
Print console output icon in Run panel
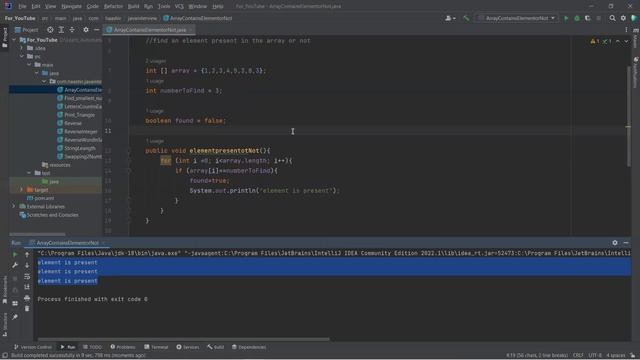(x=27, y=298)
